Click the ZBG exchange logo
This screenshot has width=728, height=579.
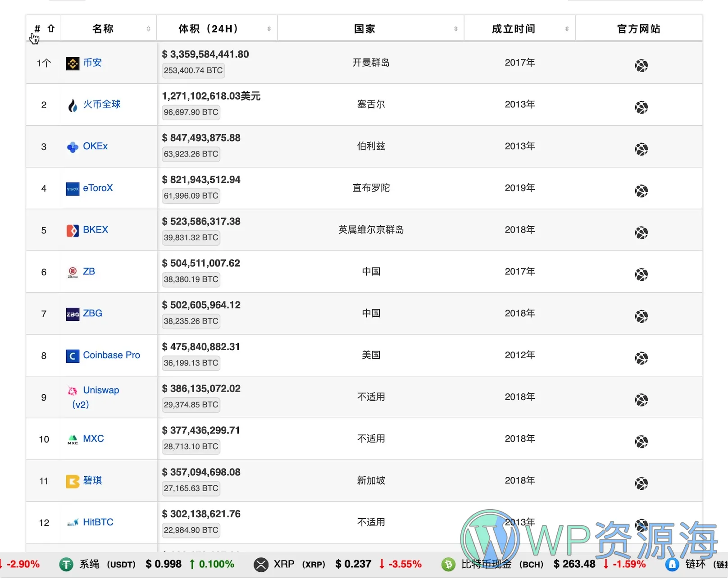coord(73,314)
